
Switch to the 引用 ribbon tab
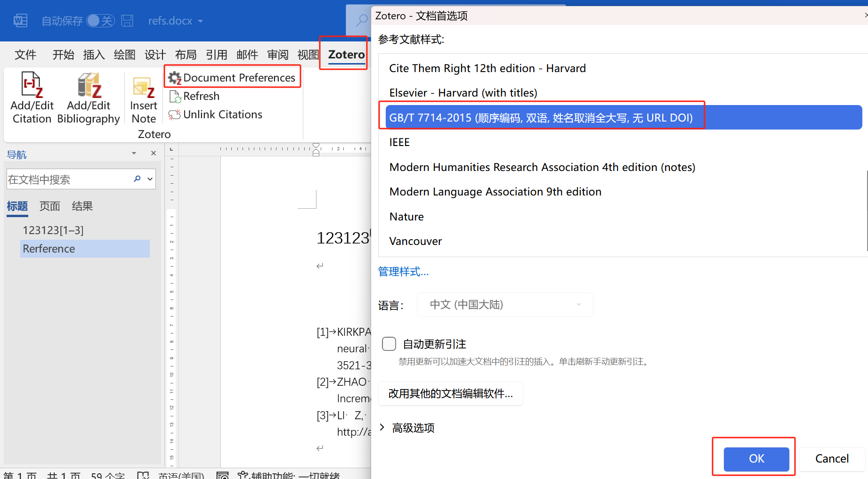[216, 55]
